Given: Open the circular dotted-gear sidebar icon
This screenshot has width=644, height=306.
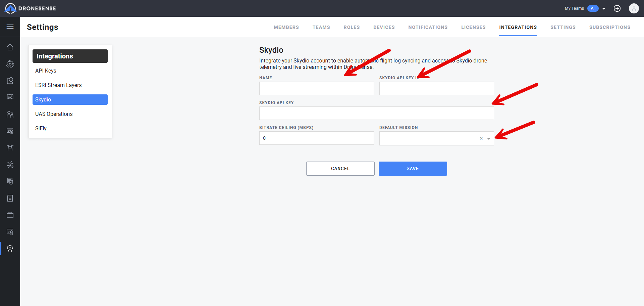Looking at the screenshot, I should point(10,64).
